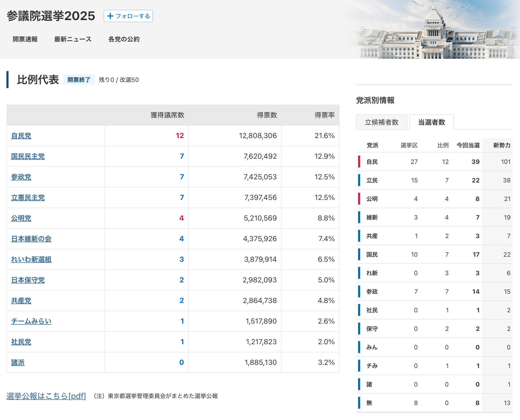
Task: Open the 参政党 party link
Action: pos(21,177)
